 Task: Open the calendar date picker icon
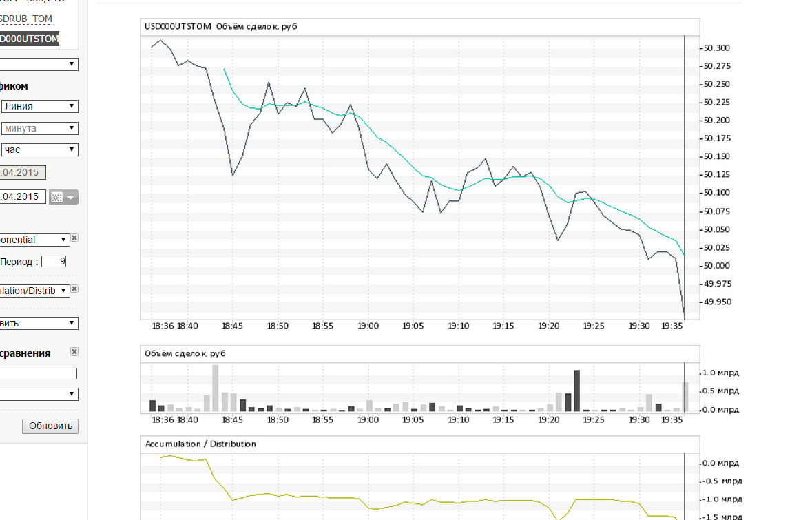click(x=63, y=197)
